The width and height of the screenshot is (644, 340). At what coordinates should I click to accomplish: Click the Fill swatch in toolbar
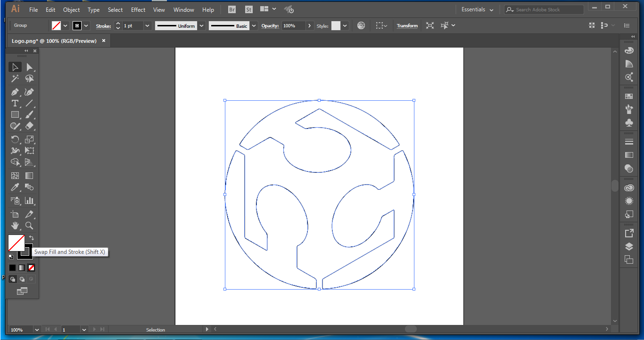click(16, 243)
